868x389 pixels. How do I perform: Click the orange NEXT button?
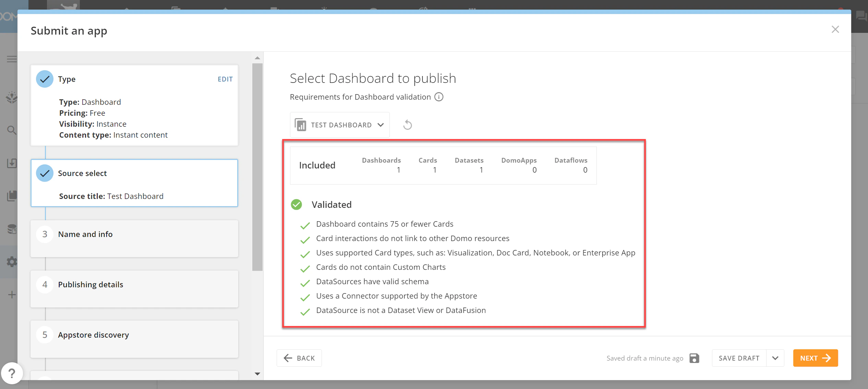(x=816, y=358)
